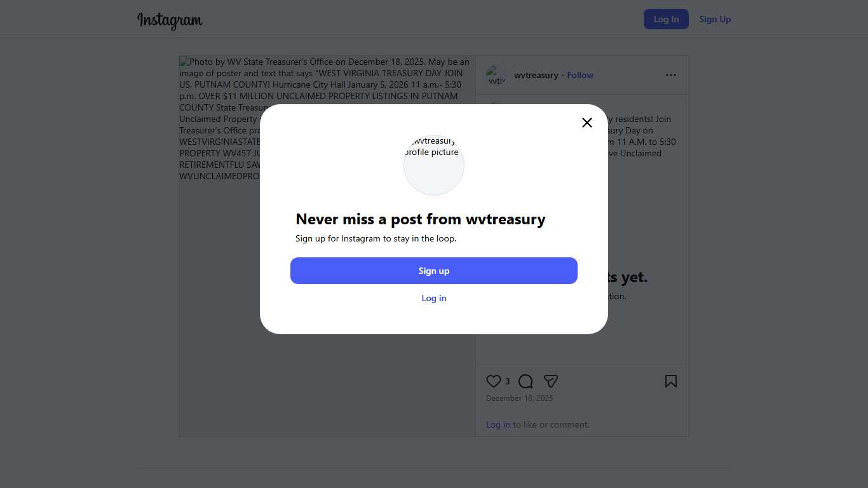
Task: Click the small wvtreasury avatar in the post header
Action: tap(496, 75)
